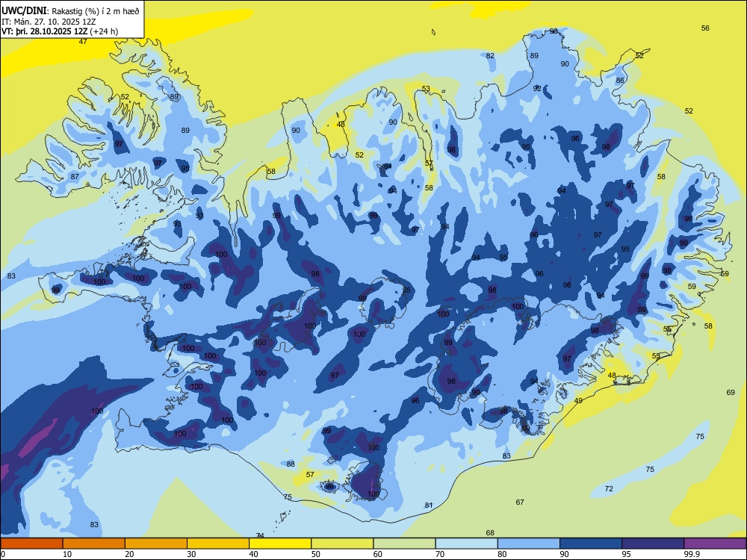Click the 'IT: Mán. 27. 10. 2025 12Z' line

[49, 22]
